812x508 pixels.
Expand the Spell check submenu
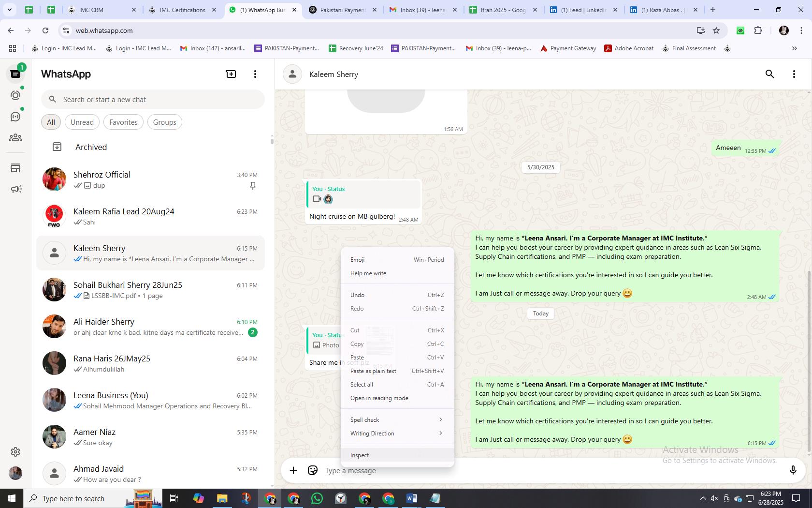click(x=397, y=420)
